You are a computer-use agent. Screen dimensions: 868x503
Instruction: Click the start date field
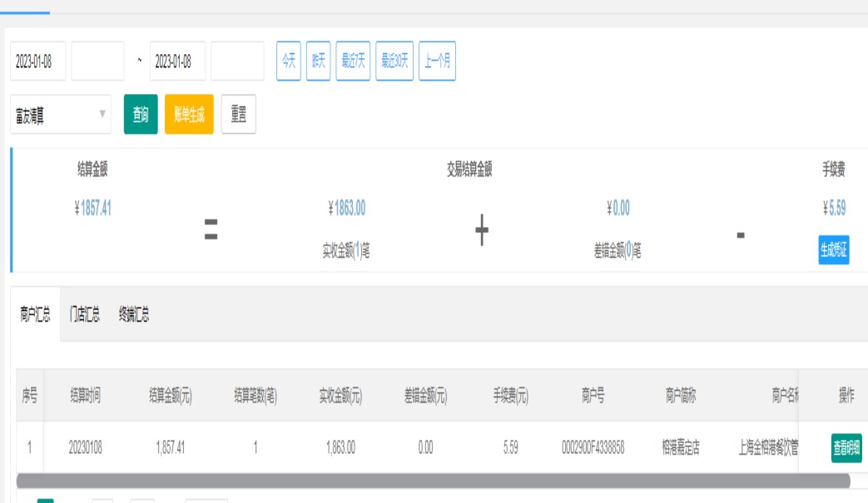[37, 62]
